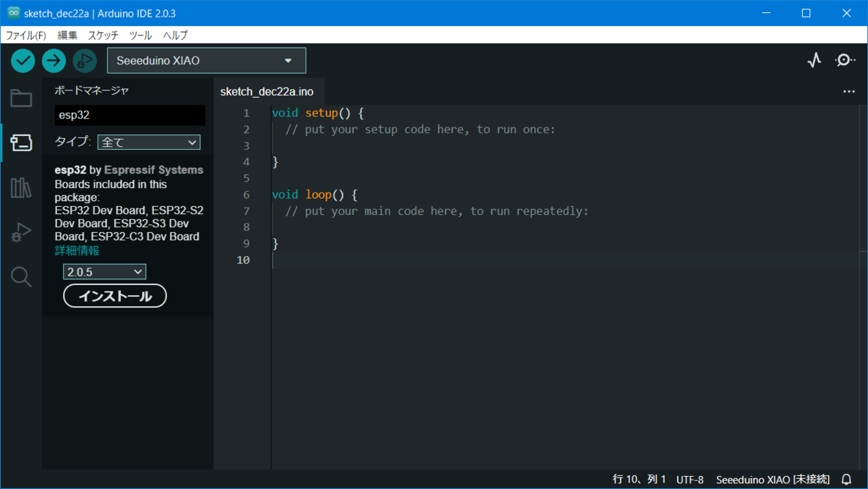Open the Serial Monitor
The image size is (868, 489).
click(845, 61)
